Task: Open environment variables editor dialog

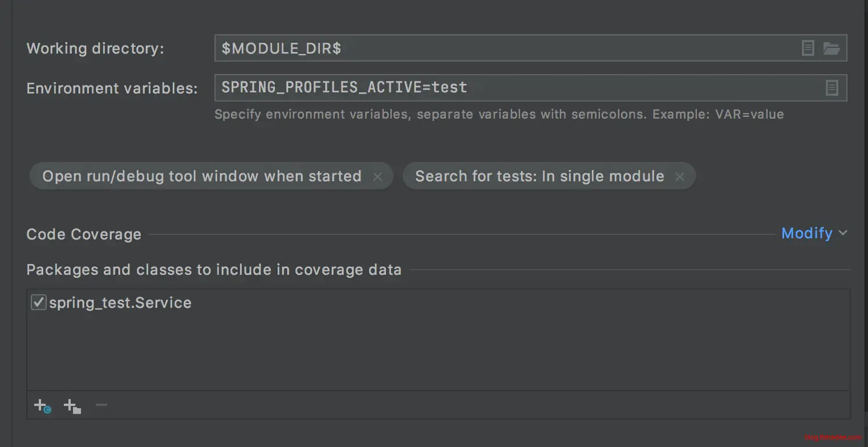Action: coord(832,88)
